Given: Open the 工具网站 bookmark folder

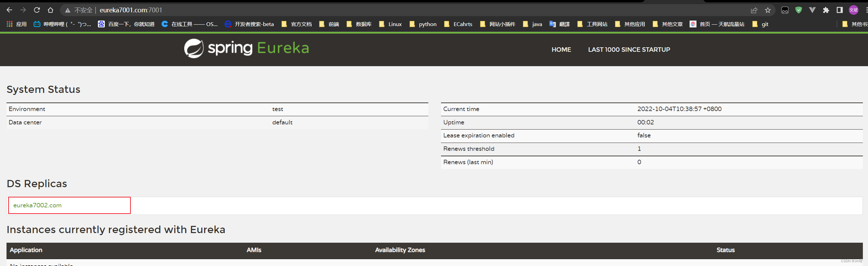Looking at the screenshot, I should tap(592, 24).
